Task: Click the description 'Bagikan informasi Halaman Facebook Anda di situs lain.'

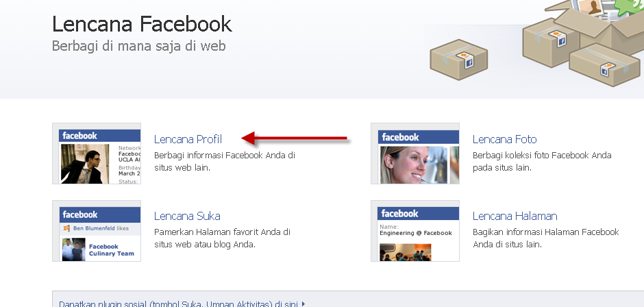Action: (546, 238)
